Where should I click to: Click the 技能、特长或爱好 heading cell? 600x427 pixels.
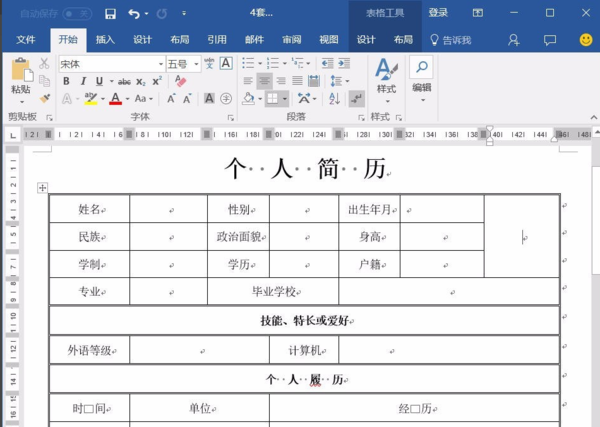(305, 320)
